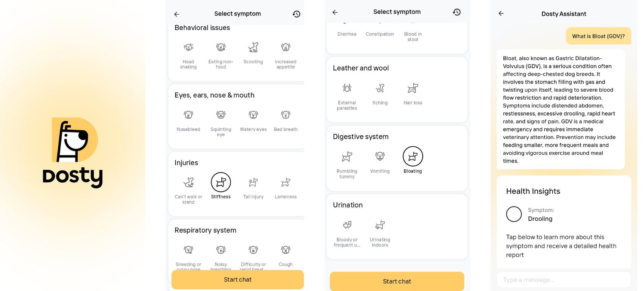
Task: Tap the Tail injury symptom icon
Action: tap(253, 183)
